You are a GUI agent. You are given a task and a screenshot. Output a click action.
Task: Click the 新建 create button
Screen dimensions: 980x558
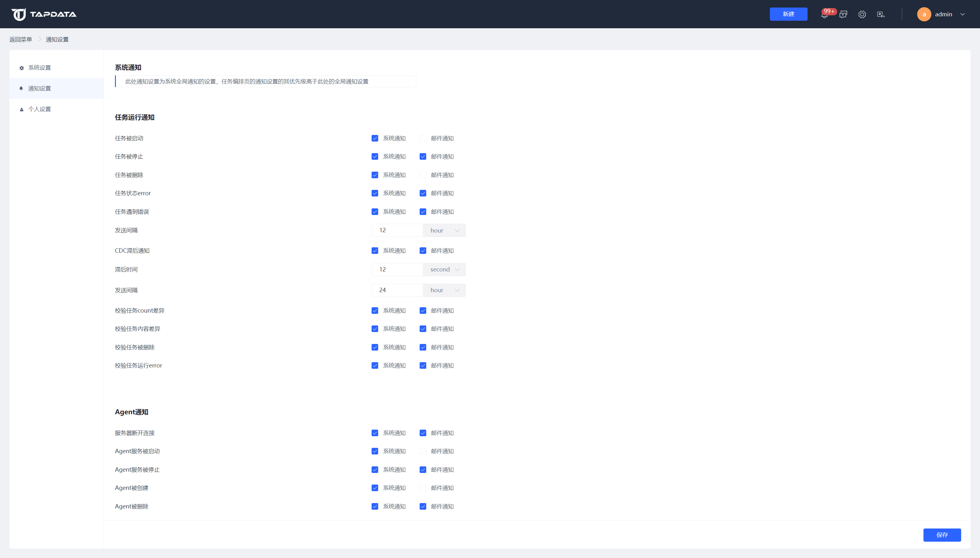(x=788, y=14)
